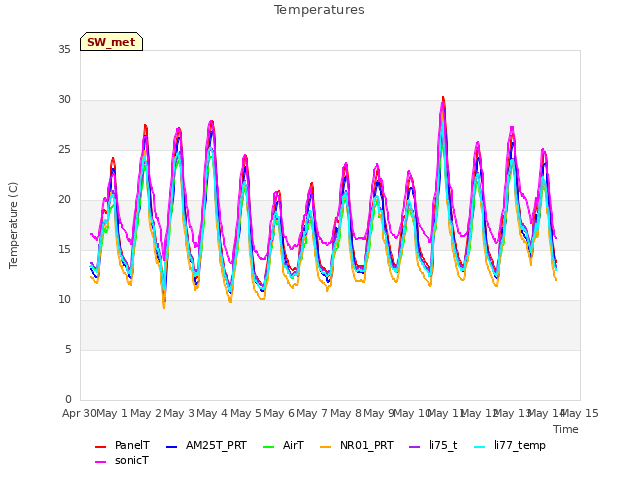
Task: Click the 0 y-axis tick label
Action: pyautogui.click(x=68, y=399)
